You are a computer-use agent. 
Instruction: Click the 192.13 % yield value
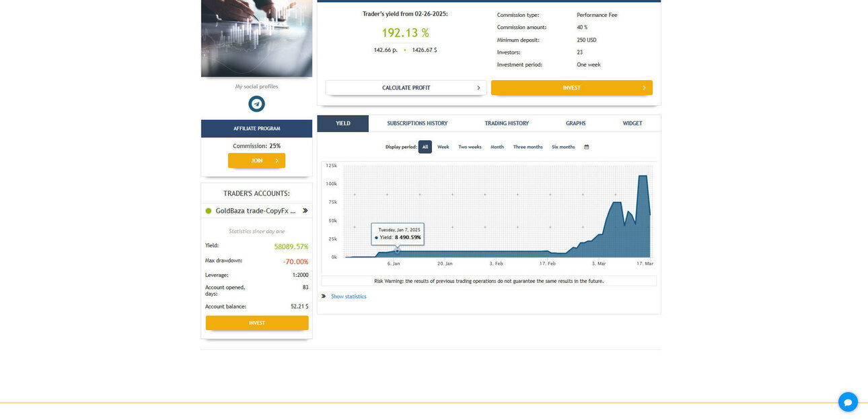[x=405, y=32]
